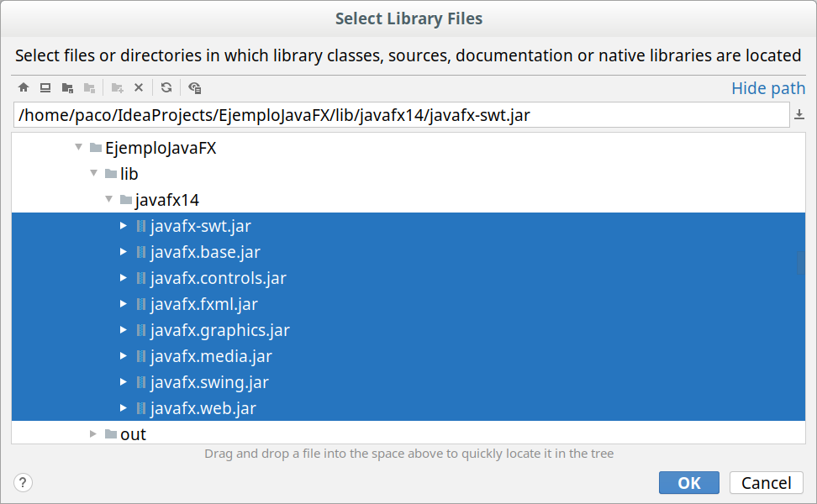Collapse the lib directory

pos(93,174)
